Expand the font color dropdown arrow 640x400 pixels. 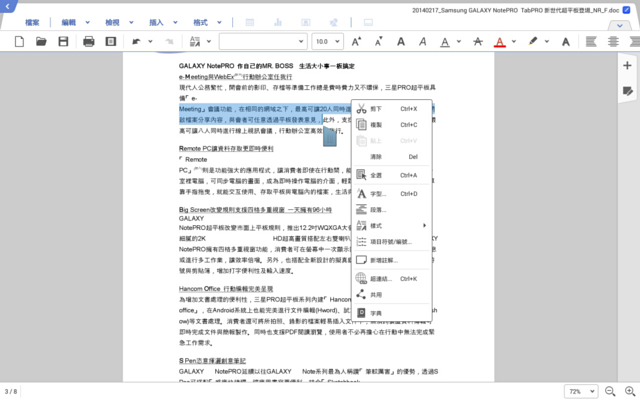click(514, 42)
